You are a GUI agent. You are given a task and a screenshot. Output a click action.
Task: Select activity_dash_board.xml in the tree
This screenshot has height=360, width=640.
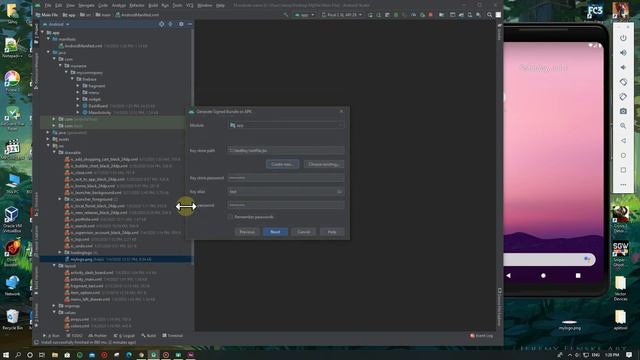pyautogui.click(x=92, y=273)
